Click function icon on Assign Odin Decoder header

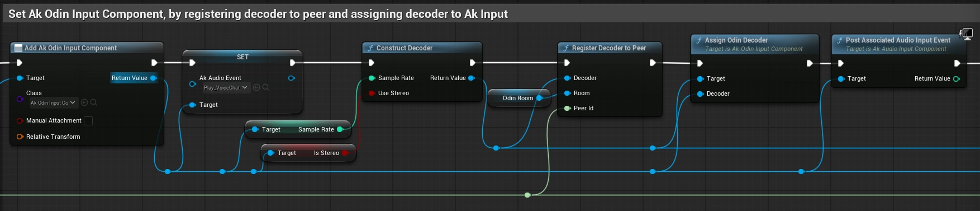(698, 40)
